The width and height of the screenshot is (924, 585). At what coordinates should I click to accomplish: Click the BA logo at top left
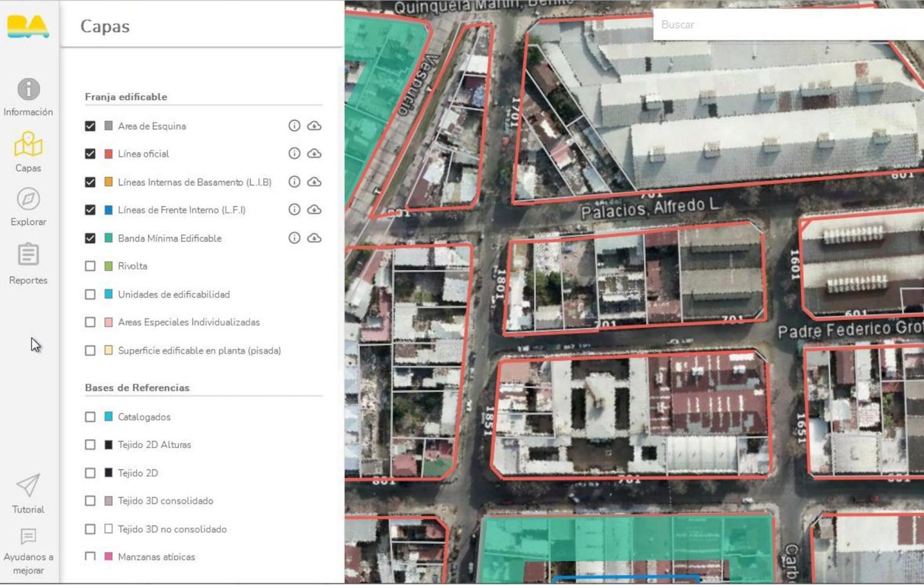tap(28, 26)
